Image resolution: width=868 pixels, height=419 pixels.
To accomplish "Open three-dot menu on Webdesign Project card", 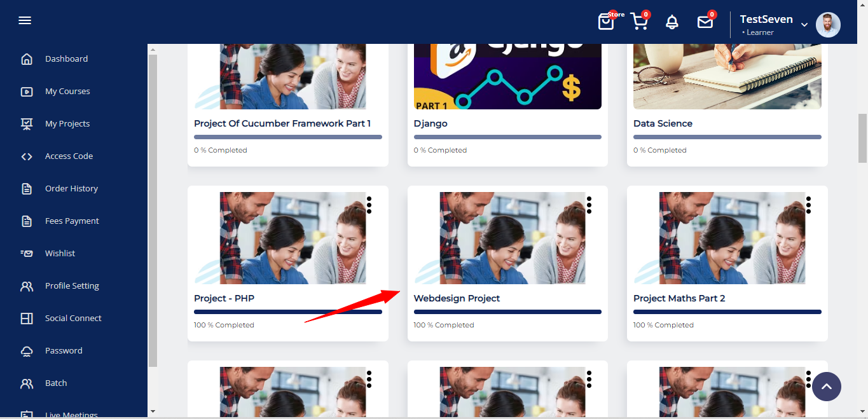I will (x=589, y=205).
